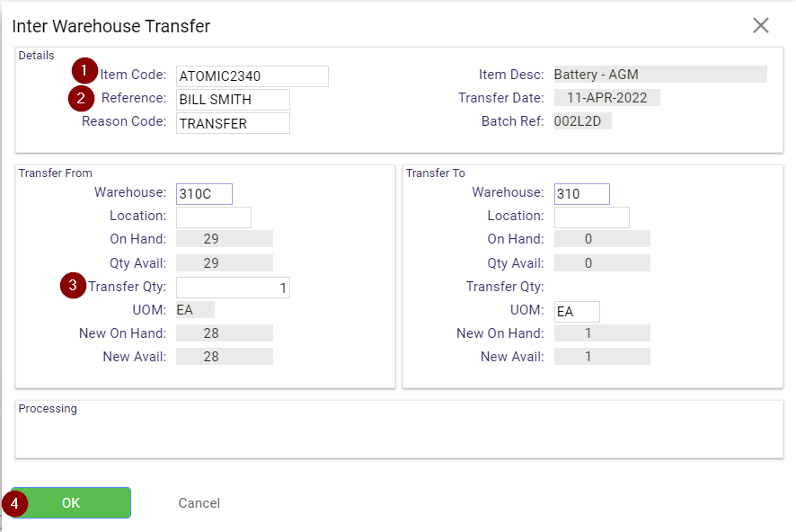Edit the Reference field BILL SMITH
The width and height of the screenshot is (796, 532).
233,100
